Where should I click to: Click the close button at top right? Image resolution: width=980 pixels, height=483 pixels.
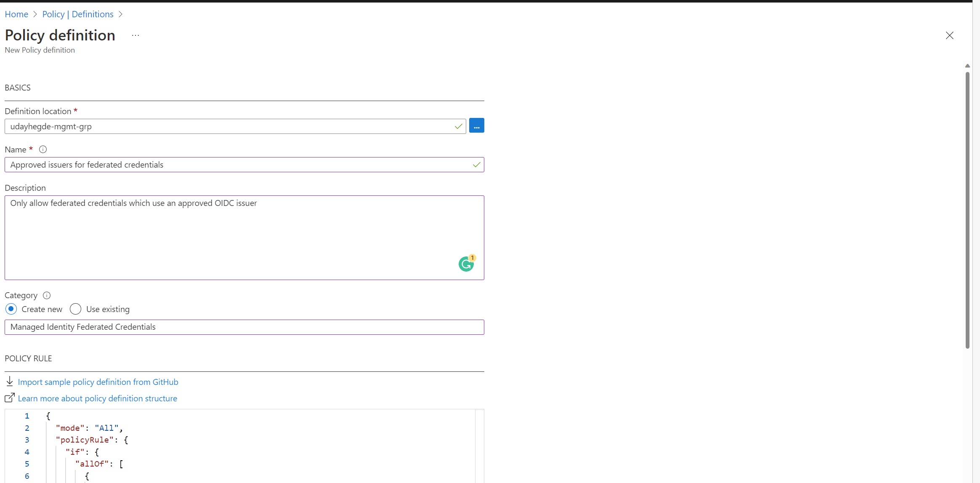click(949, 35)
